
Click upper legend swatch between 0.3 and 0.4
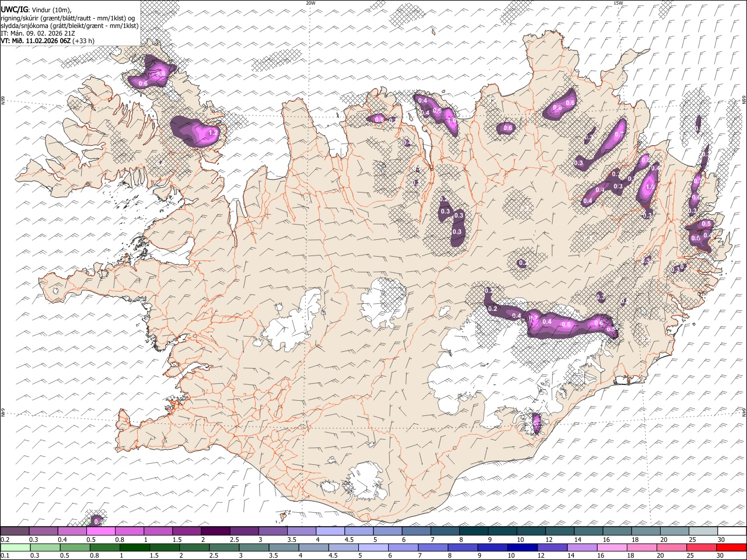click(x=43, y=531)
